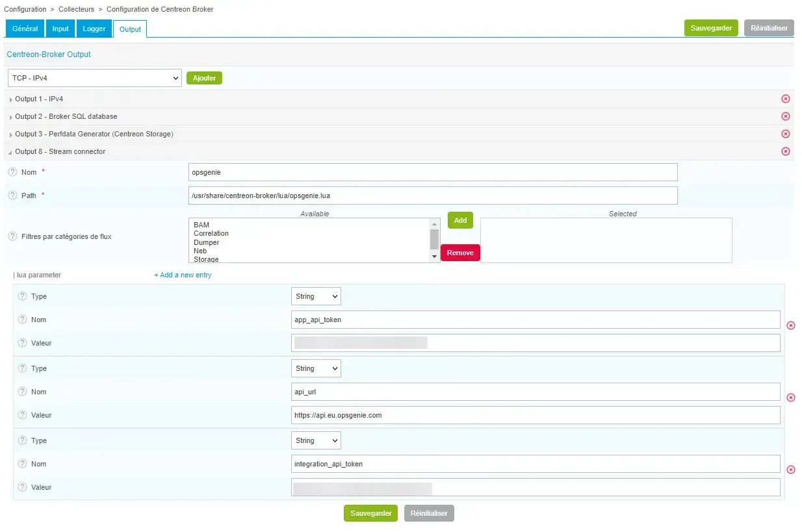This screenshot has height=532, width=802.
Task: Click Add to move category to Selected
Action: [x=460, y=220]
